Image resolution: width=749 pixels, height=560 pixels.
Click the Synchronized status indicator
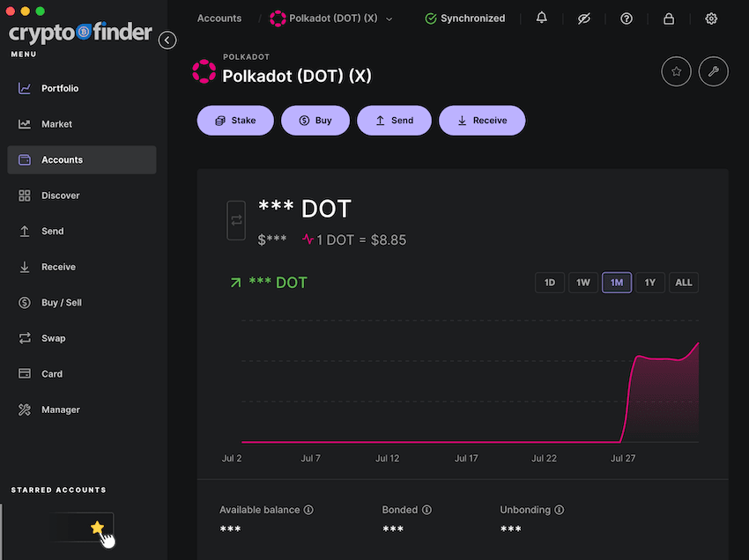(x=464, y=18)
